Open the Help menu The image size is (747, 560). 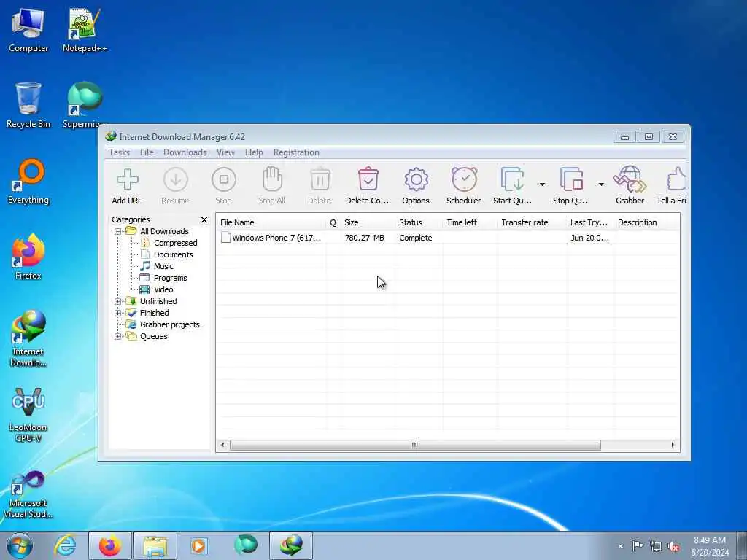(x=254, y=152)
